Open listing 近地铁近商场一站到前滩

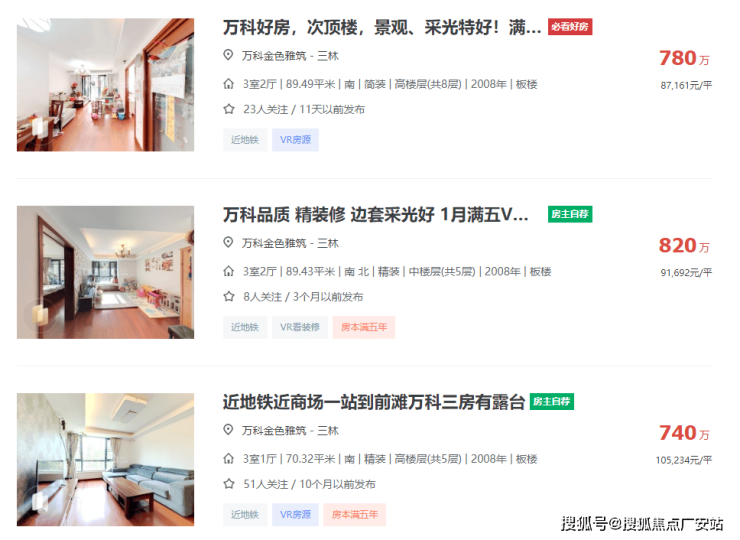[x=374, y=402]
